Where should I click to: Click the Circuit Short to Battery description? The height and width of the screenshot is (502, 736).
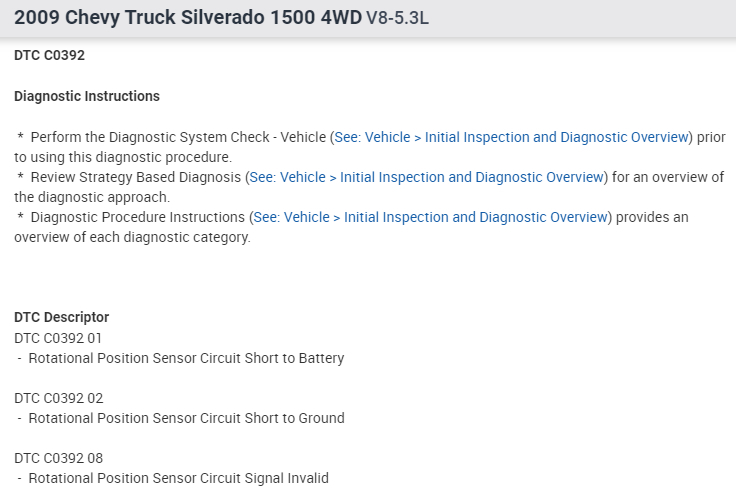186,358
